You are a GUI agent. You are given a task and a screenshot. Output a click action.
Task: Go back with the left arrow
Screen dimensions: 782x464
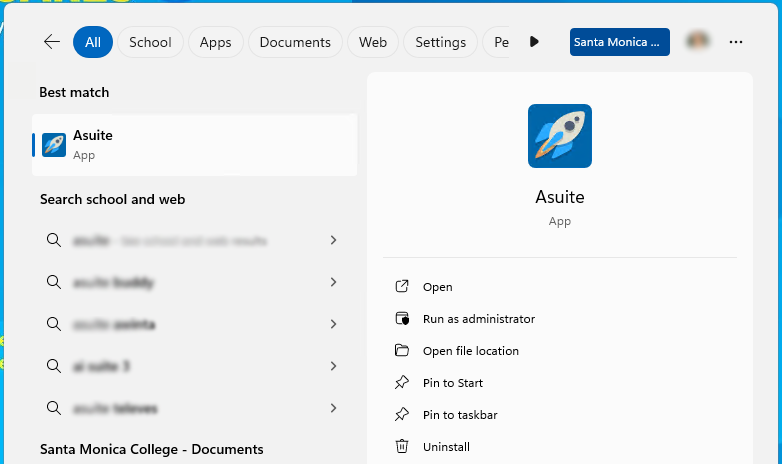pyautogui.click(x=52, y=42)
